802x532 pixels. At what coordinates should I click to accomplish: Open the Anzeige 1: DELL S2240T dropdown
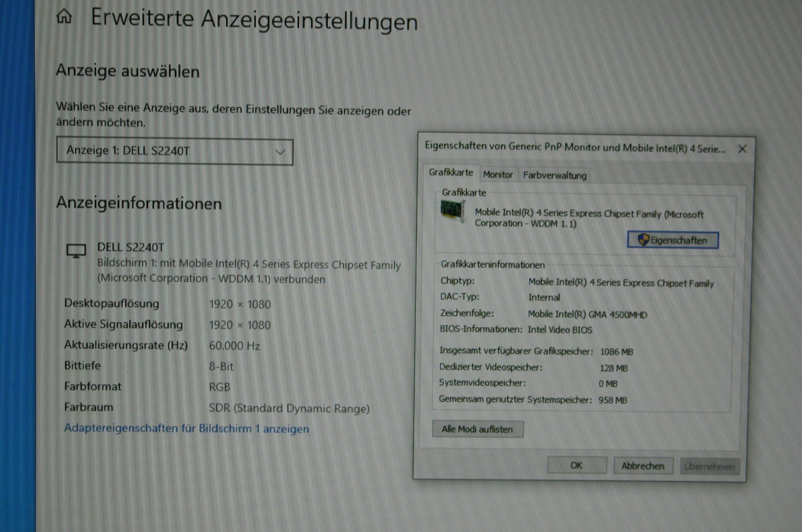click(175, 151)
